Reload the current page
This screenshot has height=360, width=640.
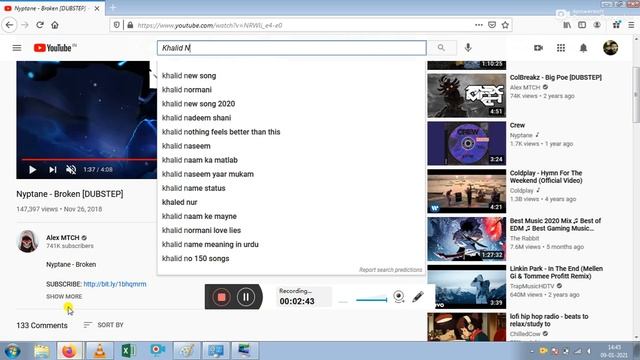(x=40, y=25)
